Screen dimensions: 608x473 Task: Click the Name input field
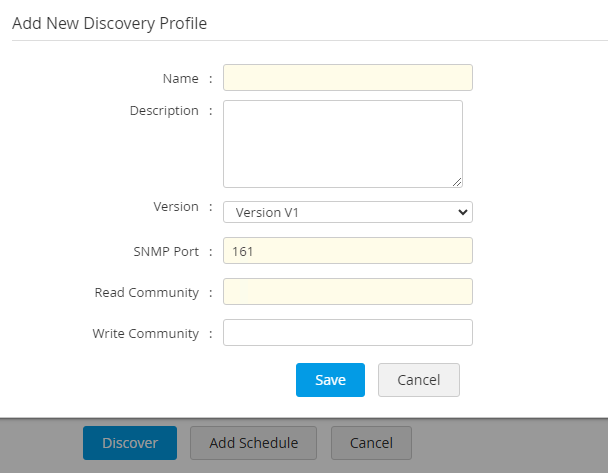[x=347, y=78]
